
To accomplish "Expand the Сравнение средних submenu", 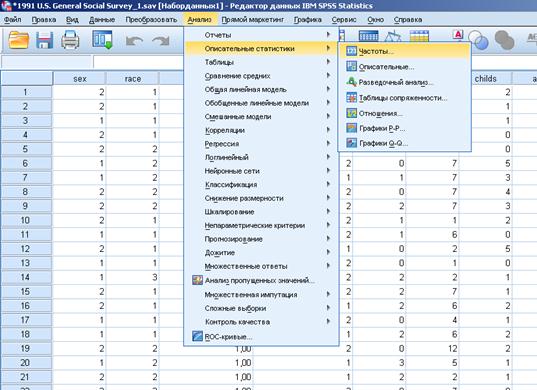I will [261, 76].
